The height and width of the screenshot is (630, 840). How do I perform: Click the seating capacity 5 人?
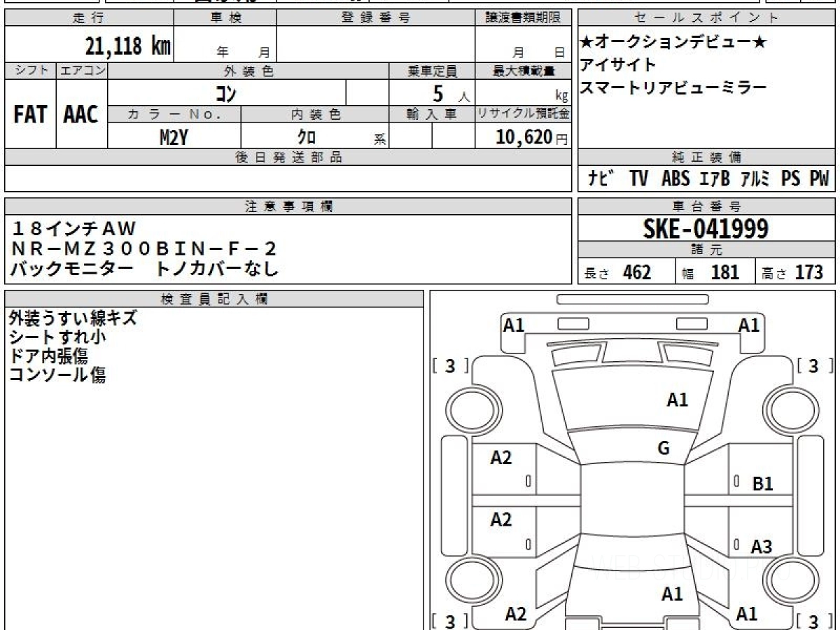451,94
